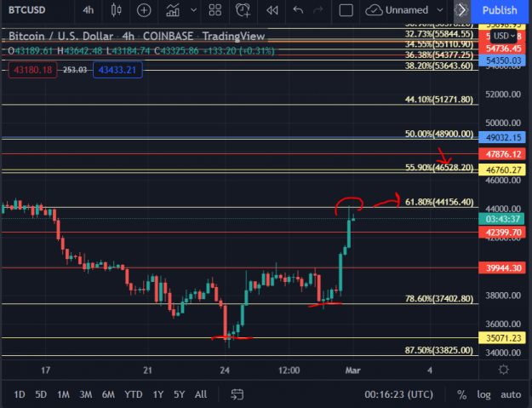
Task: Click the 03:43:37 countdown price label
Action: [501, 219]
